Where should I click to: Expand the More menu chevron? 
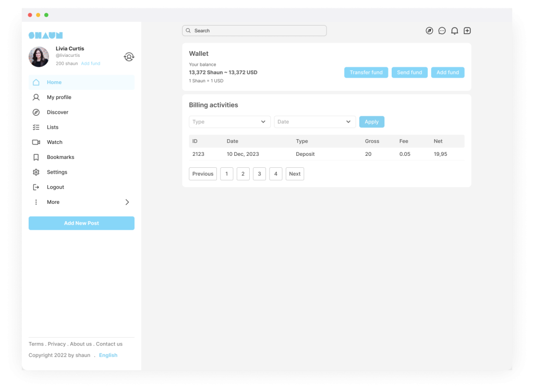127,202
